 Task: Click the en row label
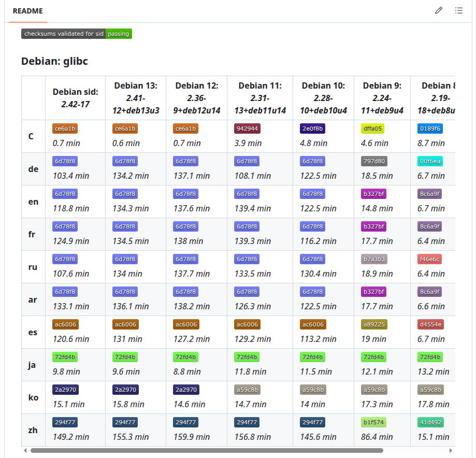[x=33, y=202]
